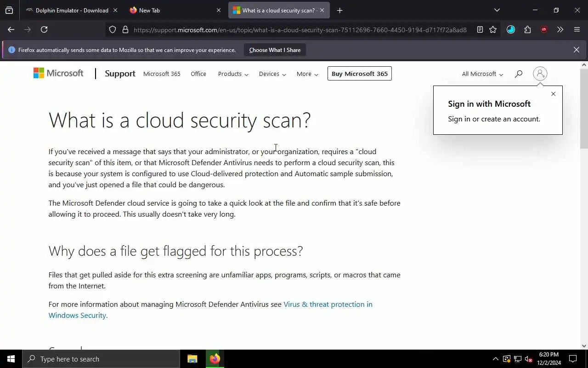Toggle reader view
The image size is (588, 368).
[480, 29]
